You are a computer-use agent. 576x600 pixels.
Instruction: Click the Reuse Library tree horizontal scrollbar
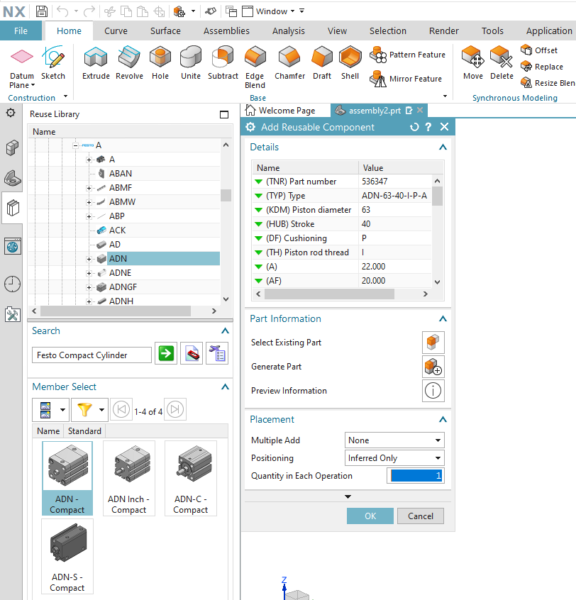click(x=116, y=311)
